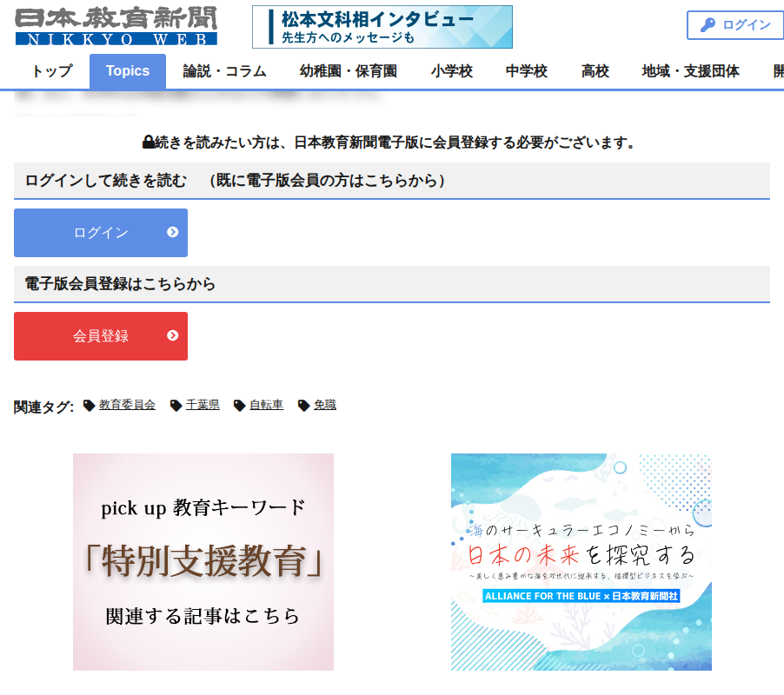Image resolution: width=784 pixels, height=695 pixels.
Task: Click the 教育委員会 tag link
Action: (x=127, y=405)
